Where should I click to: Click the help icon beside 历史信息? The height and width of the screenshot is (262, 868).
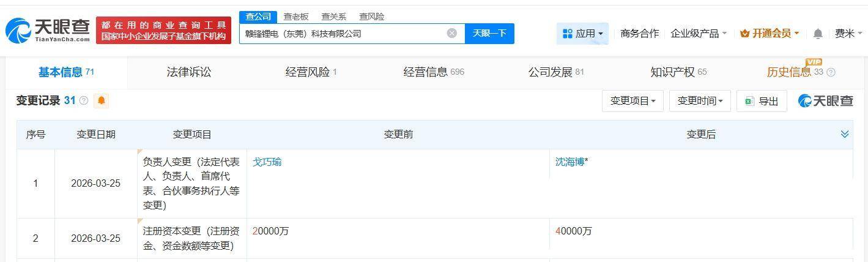click(831, 72)
